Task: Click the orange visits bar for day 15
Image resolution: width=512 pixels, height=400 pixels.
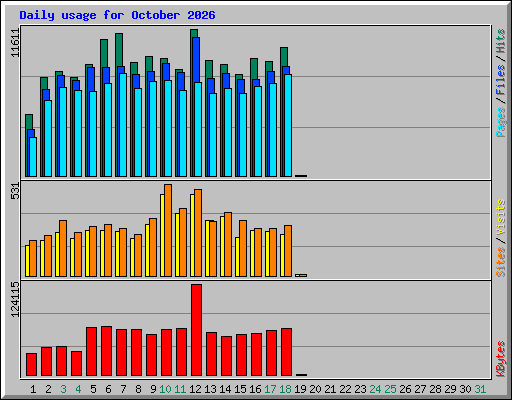Action: click(x=243, y=248)
